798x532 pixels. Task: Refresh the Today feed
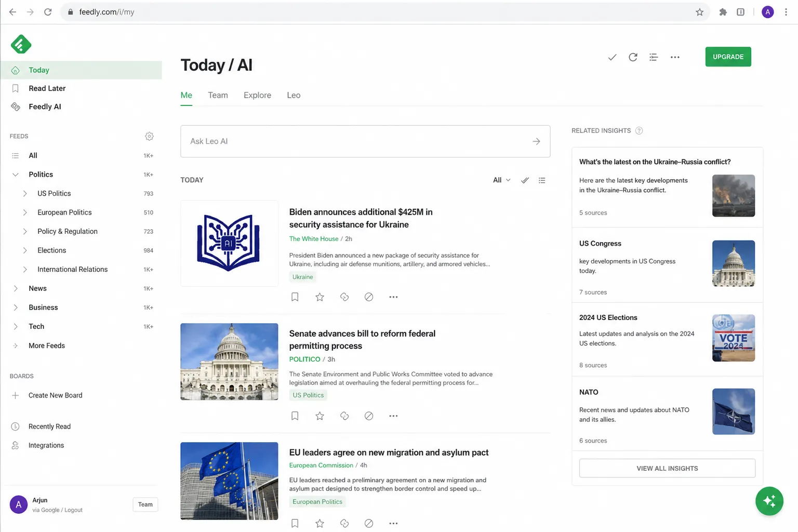[x=633, y=57]
